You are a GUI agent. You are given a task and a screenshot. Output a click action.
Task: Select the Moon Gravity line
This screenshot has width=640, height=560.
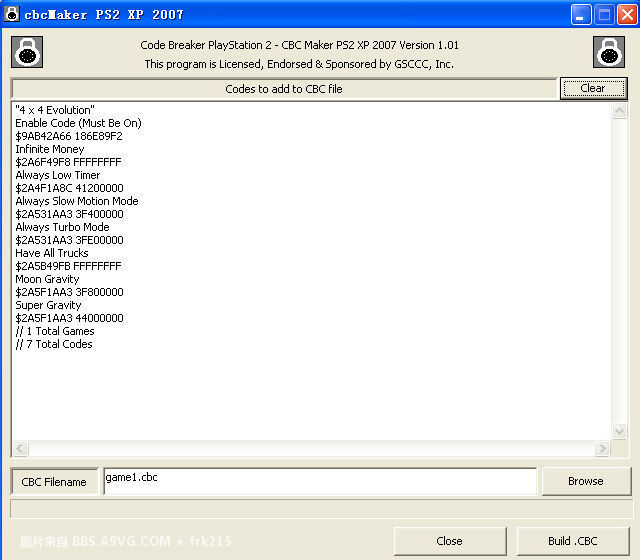tap(47, 280)
